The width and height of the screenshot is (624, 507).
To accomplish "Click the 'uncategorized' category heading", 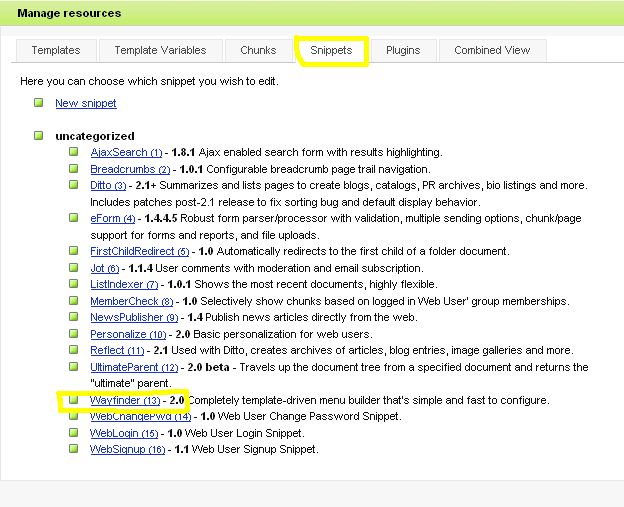I will [x=95, y=136].
